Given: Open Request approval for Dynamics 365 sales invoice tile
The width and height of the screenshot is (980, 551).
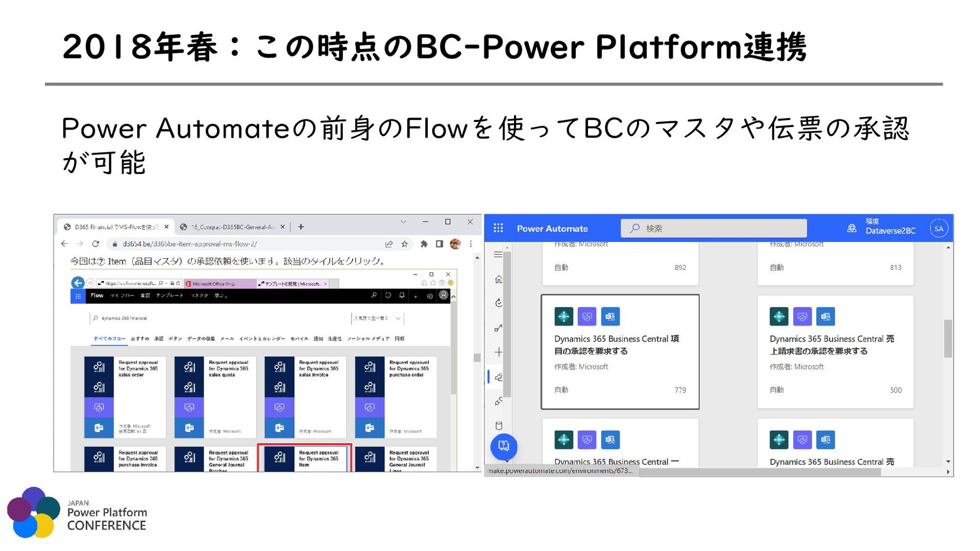Looking at the screenshot, I should [x=305, y=397].
